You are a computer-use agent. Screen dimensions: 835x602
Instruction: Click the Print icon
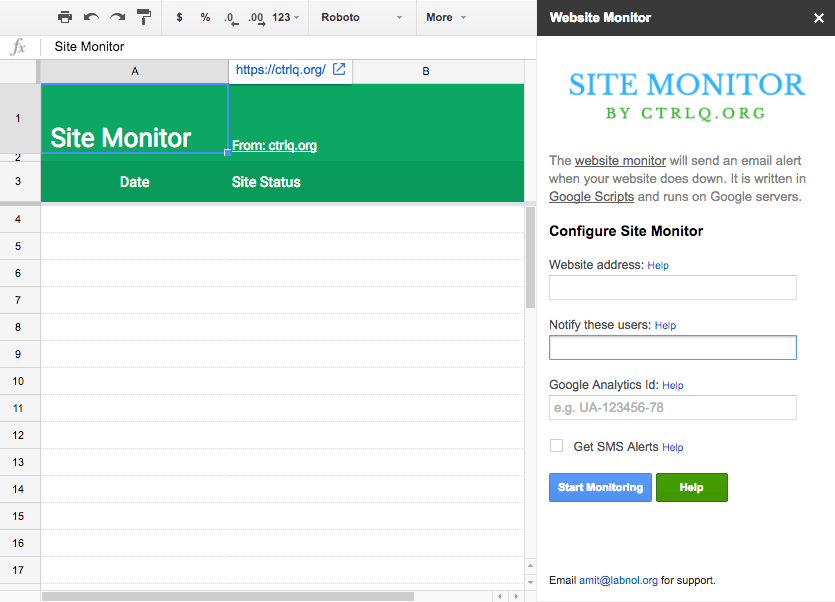click(x=65, y=17)
